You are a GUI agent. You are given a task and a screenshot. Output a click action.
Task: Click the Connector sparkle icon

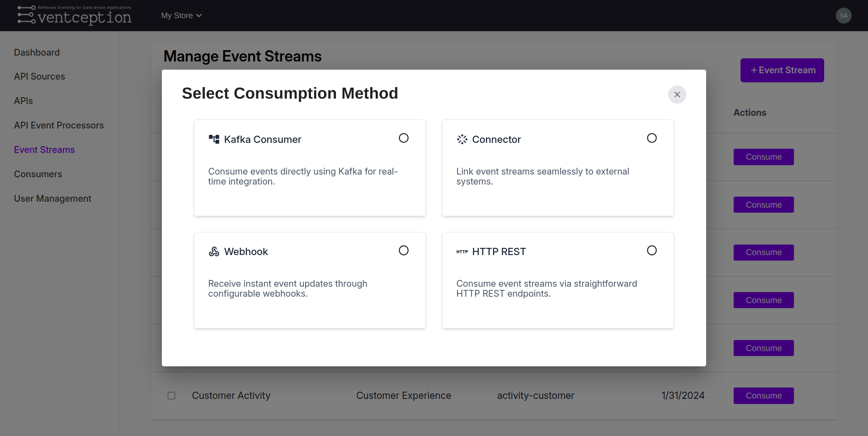coord(462,139)
